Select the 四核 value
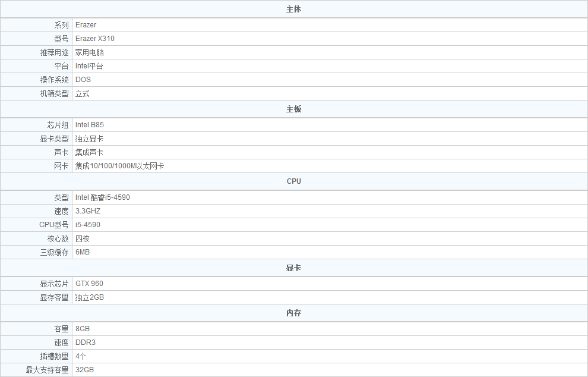 point(83,239)
